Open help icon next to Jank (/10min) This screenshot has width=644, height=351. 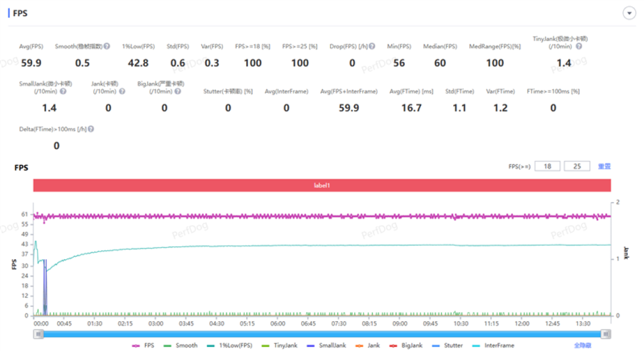(122, 91)
